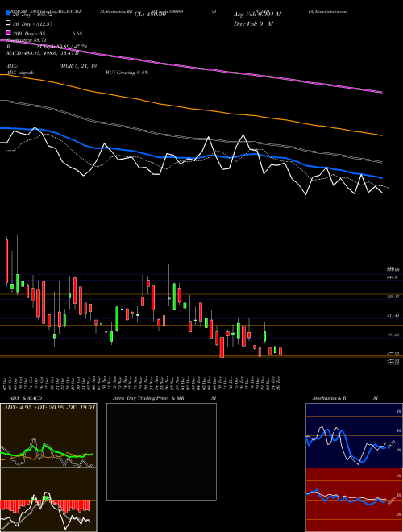Click the magenta 200 Day legend swatch
This screenshot has height=532, width=403.
click(x=8, y=33)
